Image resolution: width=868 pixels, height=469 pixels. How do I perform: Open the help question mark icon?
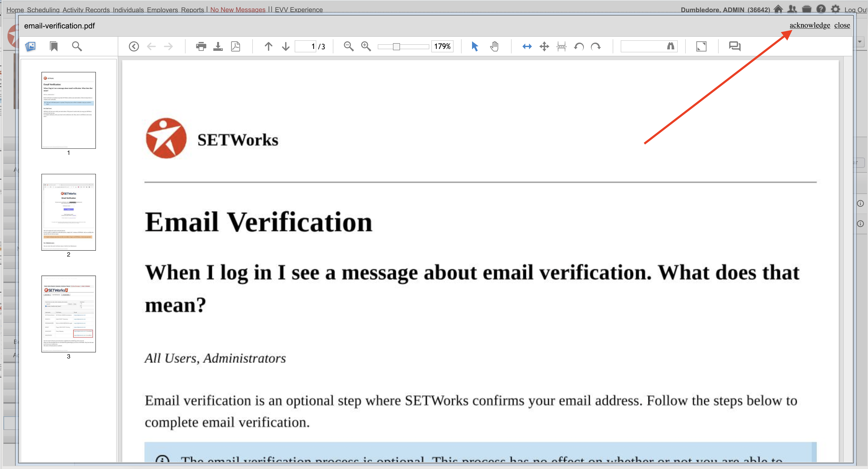821,9
